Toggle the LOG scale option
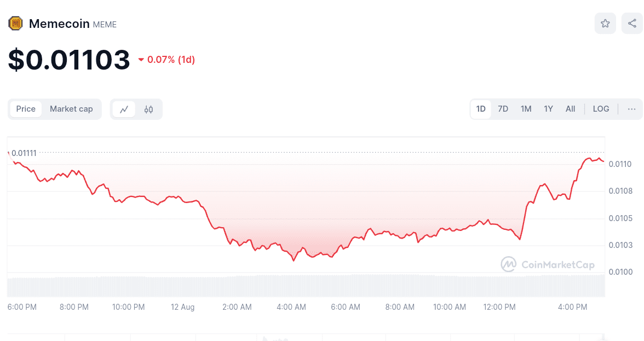644x341 pixels. click(x=601, y=109)
